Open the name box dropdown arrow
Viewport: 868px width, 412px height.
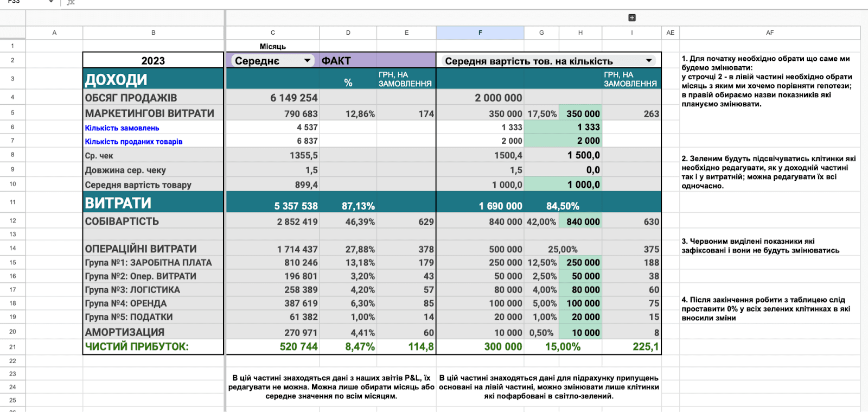(51, 2)
